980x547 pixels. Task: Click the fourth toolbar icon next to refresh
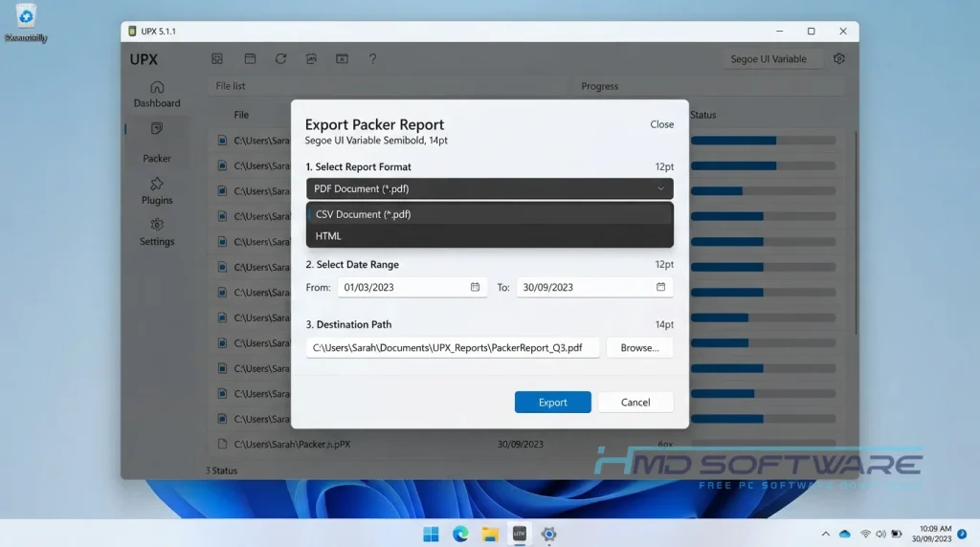point(311,58)
